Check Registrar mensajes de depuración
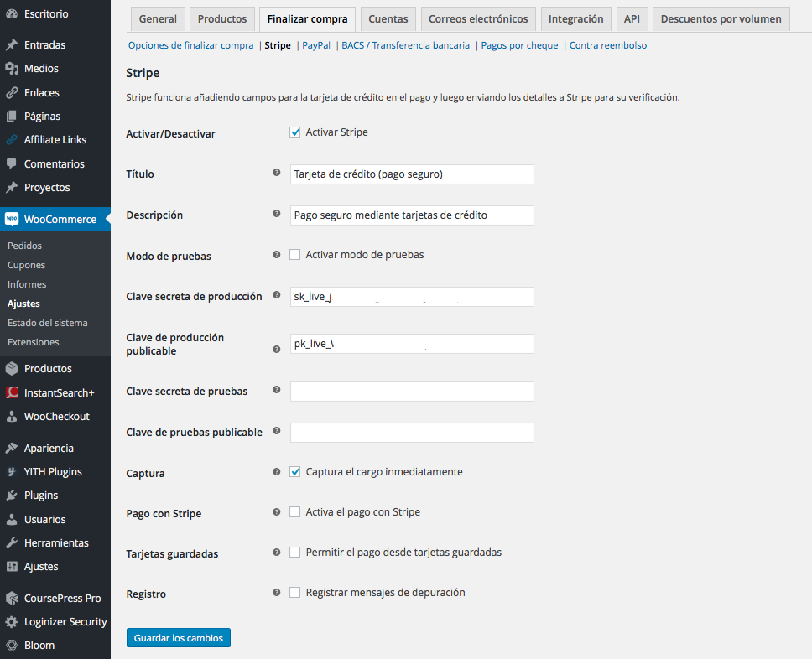 coord(294,592)
